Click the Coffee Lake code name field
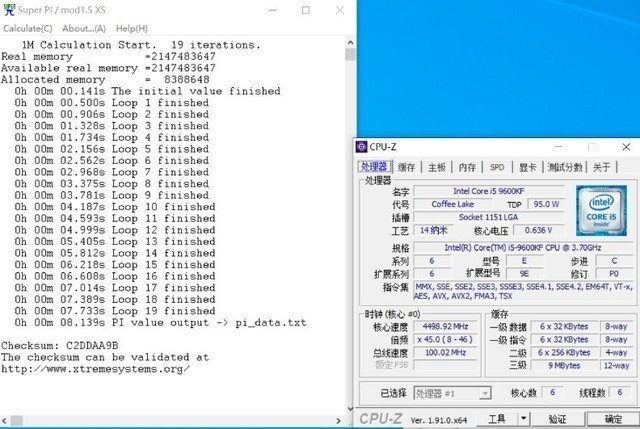This screenshot has width=640, height=429. [453, 204]
